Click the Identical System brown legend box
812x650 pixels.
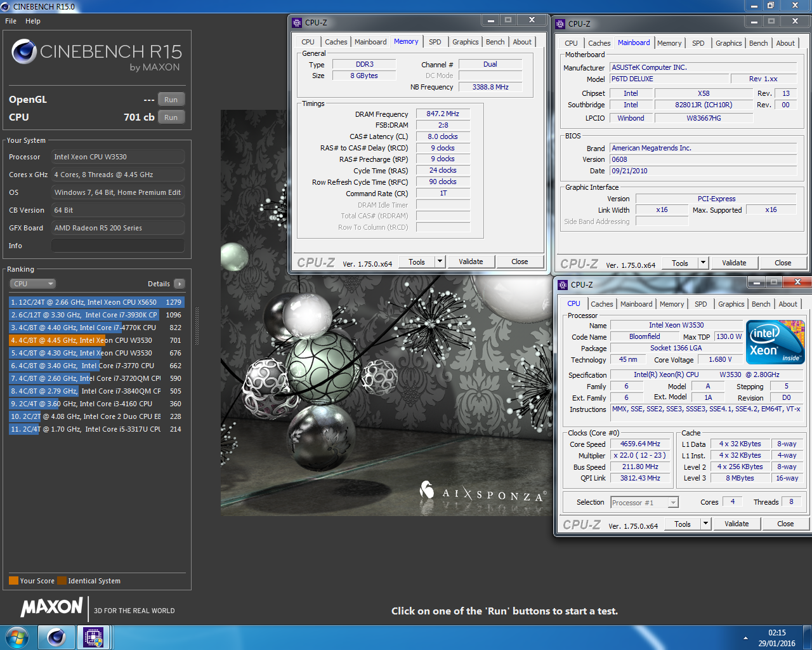[62, 580]
